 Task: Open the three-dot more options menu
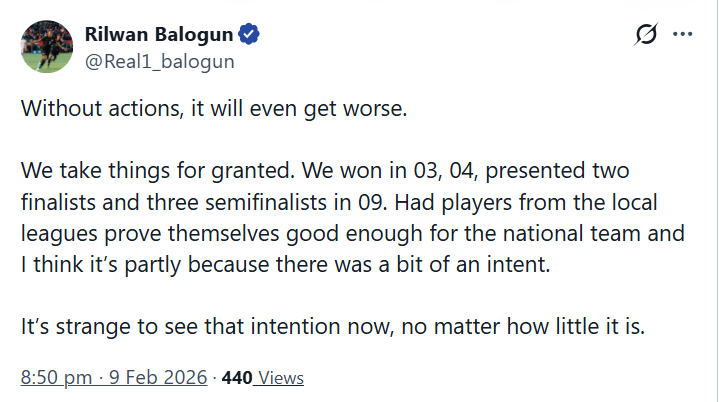click(x=683, y=35)
